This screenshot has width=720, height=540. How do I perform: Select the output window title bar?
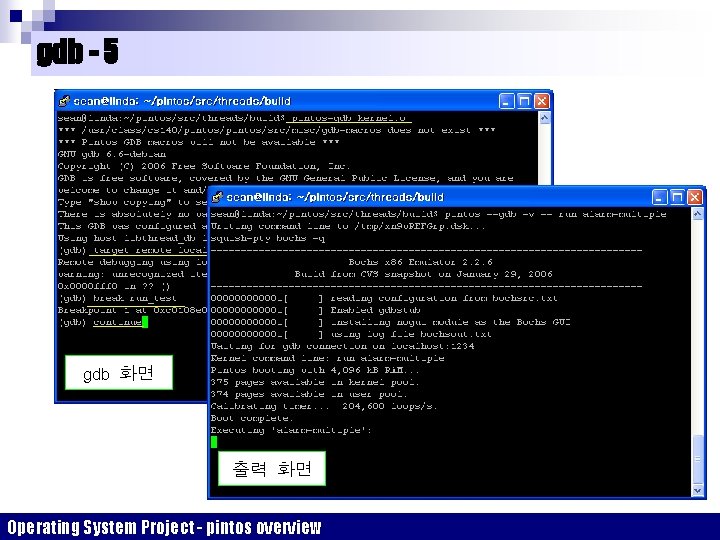point(457,197)
